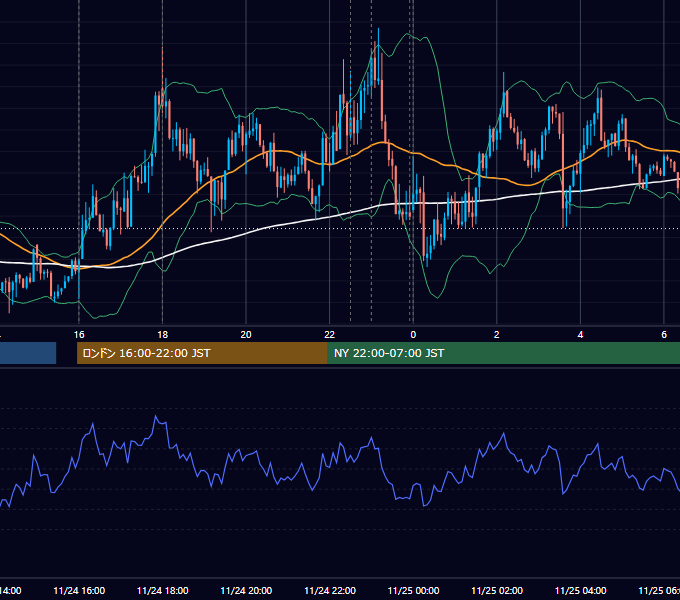The width and height of the screenshot is (680, 600).
Task: Select the 4 hour axis label
Action: [580, 335]
